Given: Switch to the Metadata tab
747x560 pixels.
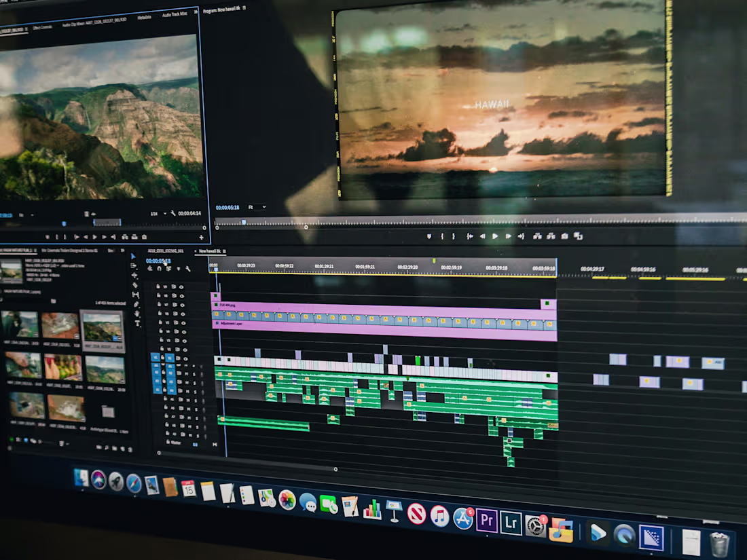Looking at the screenshot, I should pyautogui.click(x=144, y=16).
